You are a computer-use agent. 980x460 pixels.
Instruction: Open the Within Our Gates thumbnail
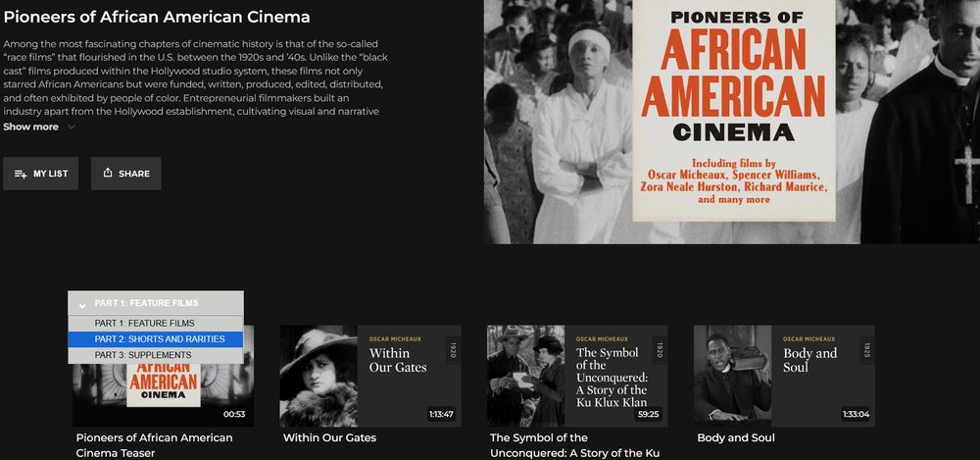pyautogui.click(x=370, y=376)
